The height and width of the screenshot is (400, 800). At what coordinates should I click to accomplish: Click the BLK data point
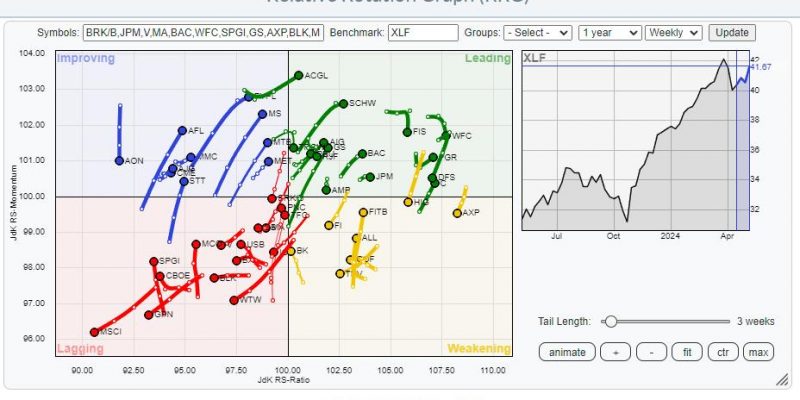click(214, 278)
